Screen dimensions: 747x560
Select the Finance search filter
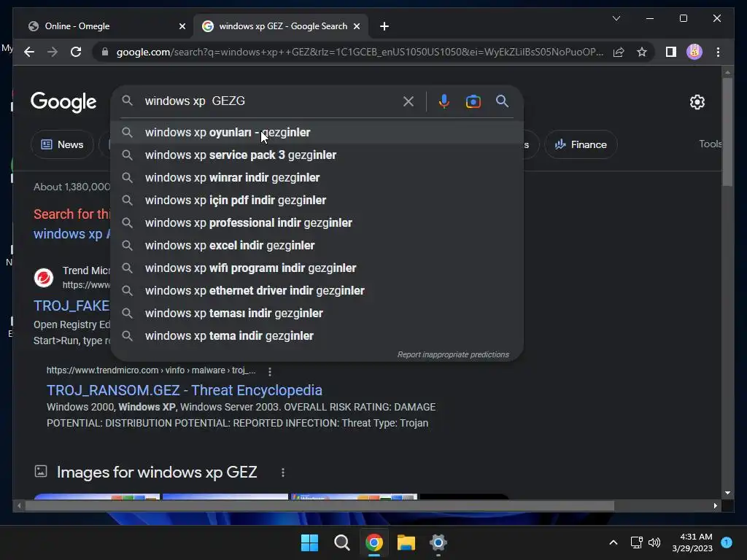click(581, 144)
